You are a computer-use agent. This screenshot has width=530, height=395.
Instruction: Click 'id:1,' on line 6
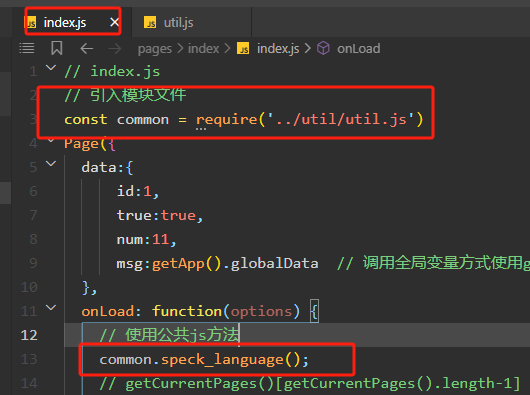(138, 191)
